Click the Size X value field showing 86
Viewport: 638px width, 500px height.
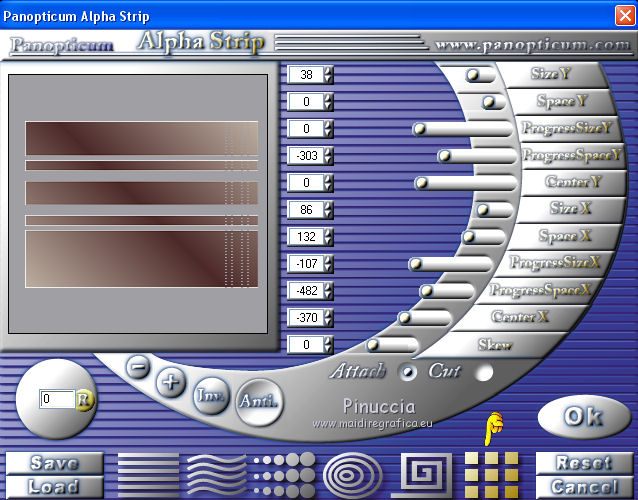click(306, 210)
